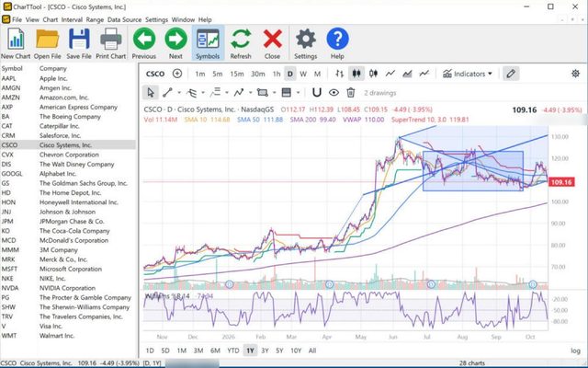Select the hollow candles chart style
588x368 pixels.
(x=373, y=74)
